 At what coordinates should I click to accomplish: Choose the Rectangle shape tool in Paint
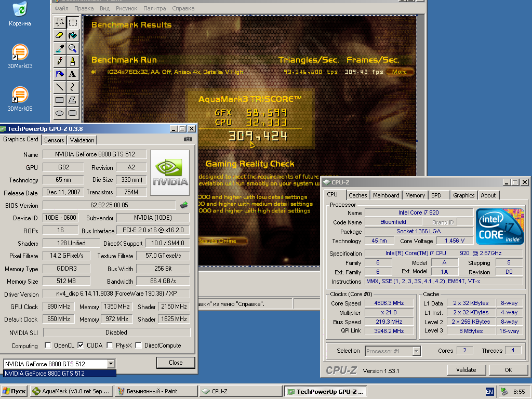pos(60,100)
